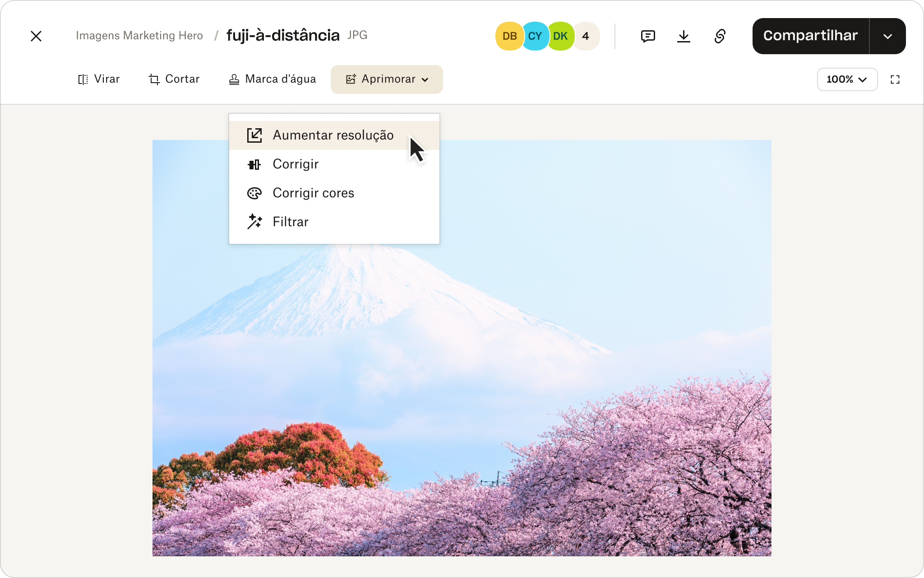924x578 pixels.
Task: Open the Imagens Marketing Hero folder breadcrumb
Action: coord(139,36)
